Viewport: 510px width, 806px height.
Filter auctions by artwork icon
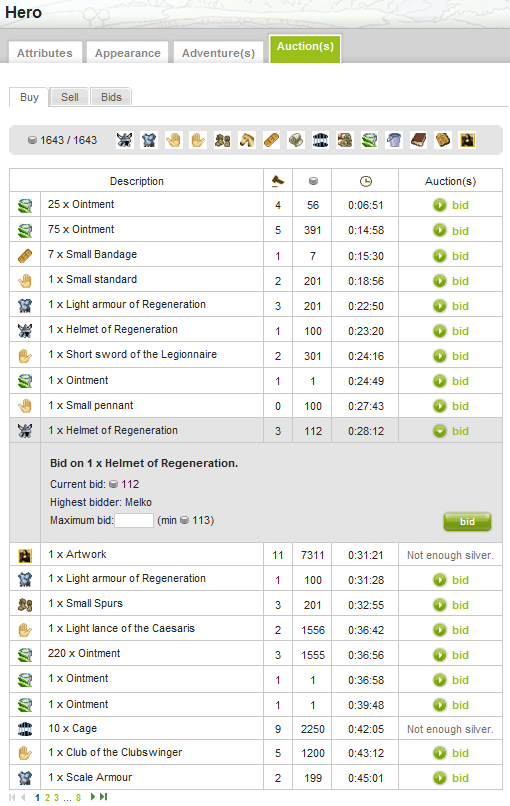click(467, 140)
